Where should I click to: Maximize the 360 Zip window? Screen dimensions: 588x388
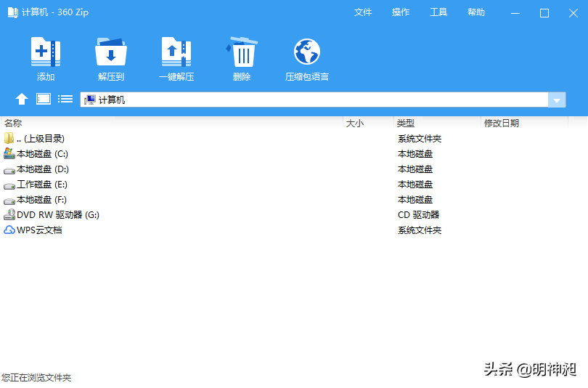tap(544, 13)
